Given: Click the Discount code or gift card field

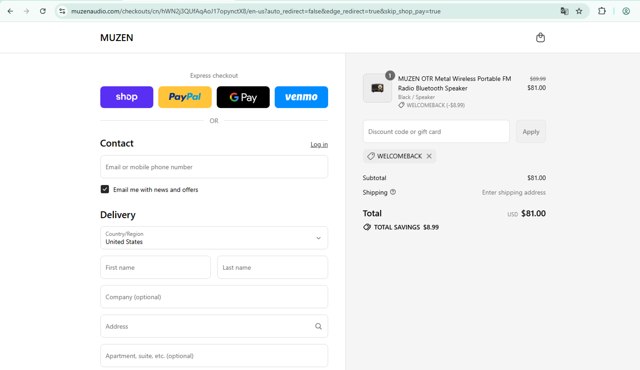Looking at the screenshot, I should tap(436, 132).
